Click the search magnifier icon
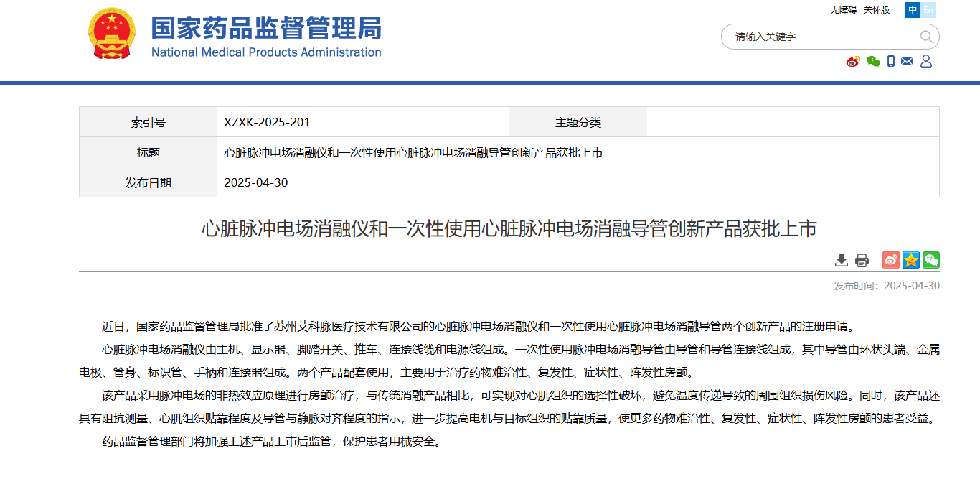This screenshot has height=479, width=980. [926, 37]
